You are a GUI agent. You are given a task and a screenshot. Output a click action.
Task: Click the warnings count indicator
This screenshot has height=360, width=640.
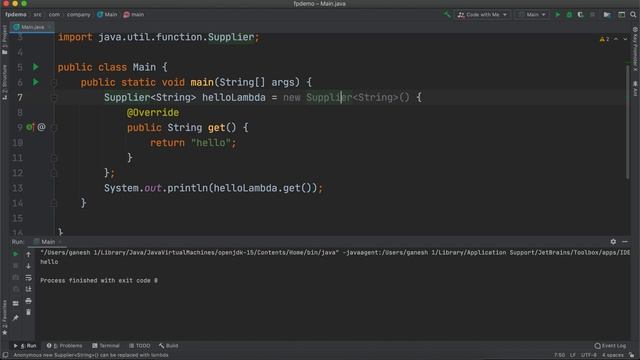point(604,39)
